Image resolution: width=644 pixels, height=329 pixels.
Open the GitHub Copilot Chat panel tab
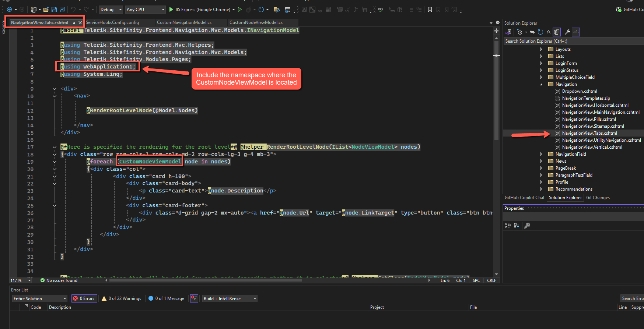click(524, 198)
